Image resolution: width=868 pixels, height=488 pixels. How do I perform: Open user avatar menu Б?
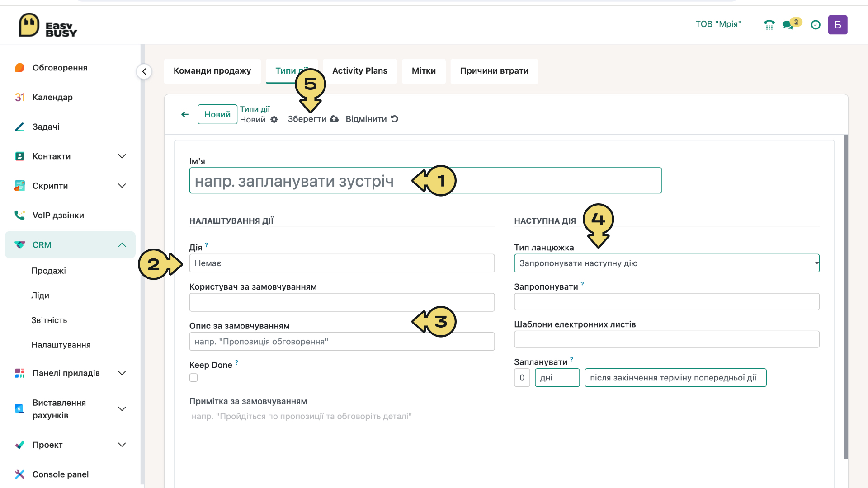tap(838, 25)
